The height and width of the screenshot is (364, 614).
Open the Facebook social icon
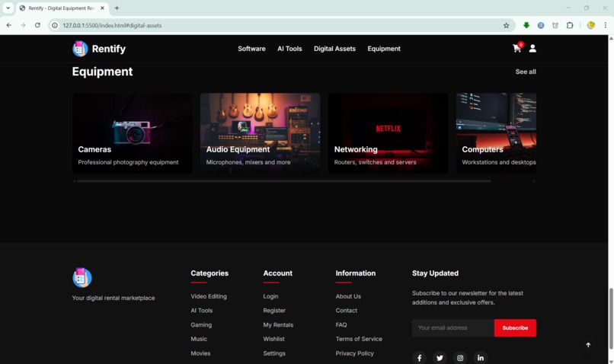(x=420, y=358)
